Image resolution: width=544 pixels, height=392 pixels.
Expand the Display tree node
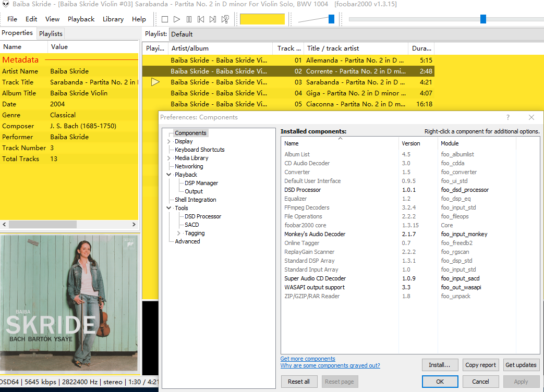click(x=168, y=141)
